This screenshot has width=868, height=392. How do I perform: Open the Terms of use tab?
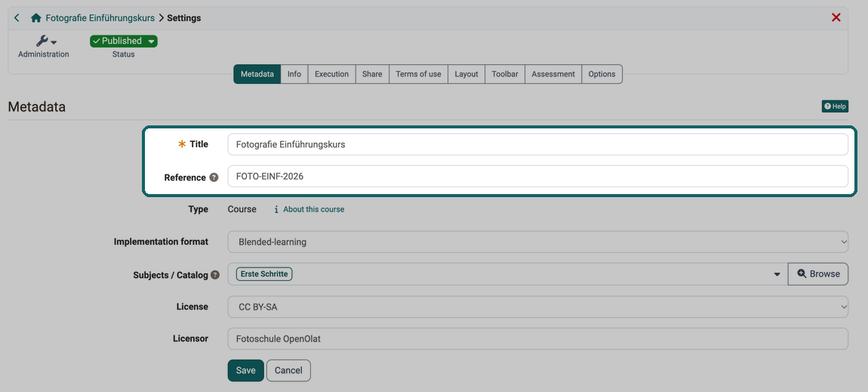click(x=418, y=74)
